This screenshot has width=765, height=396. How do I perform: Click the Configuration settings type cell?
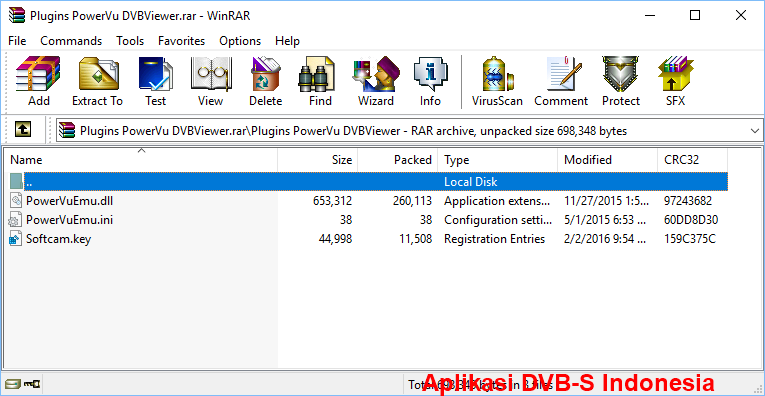pyautogui.click(x=498, y=220)
